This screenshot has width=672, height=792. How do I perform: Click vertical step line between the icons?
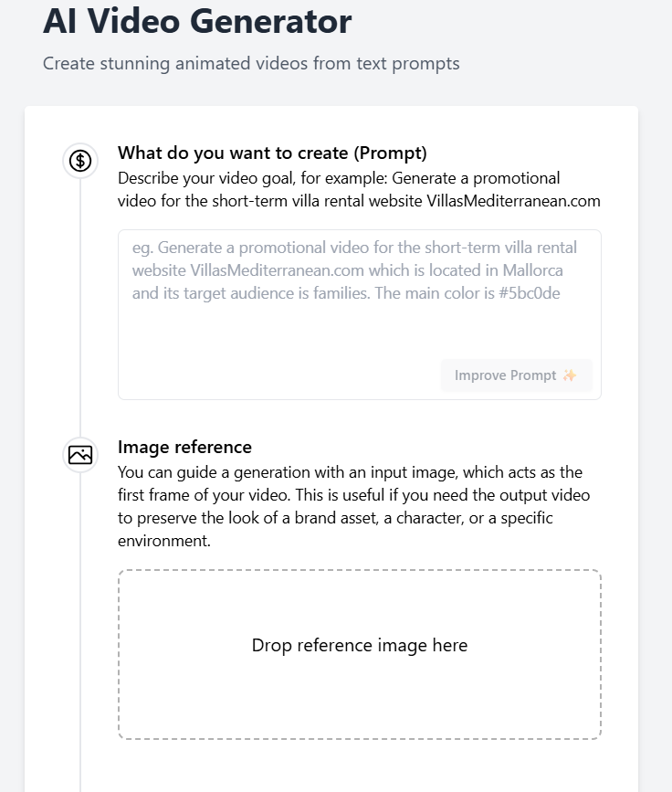pyautogui.click(x=80, y=311)
